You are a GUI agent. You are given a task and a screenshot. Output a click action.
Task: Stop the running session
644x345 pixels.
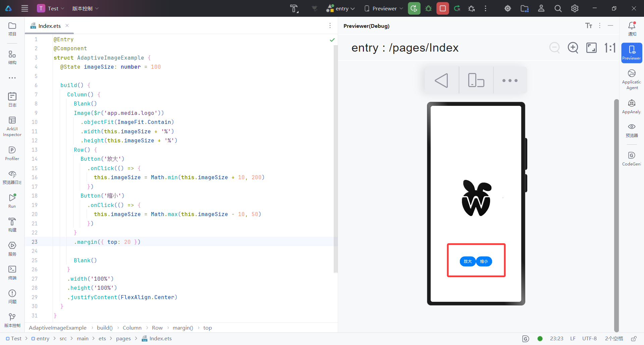tap(443, 8)
